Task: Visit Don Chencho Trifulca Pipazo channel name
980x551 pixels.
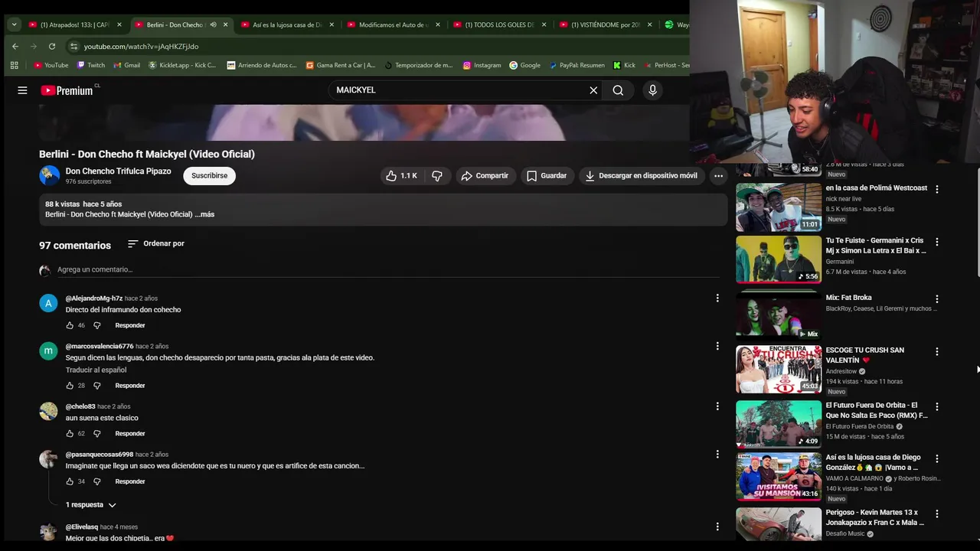Action: [x=118, y=171]
